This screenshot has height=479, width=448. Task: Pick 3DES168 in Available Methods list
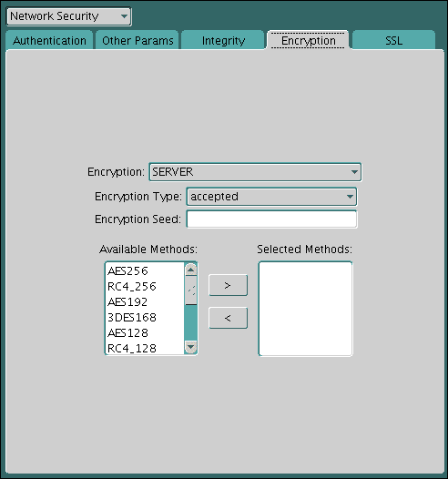[x=145, y=318]
